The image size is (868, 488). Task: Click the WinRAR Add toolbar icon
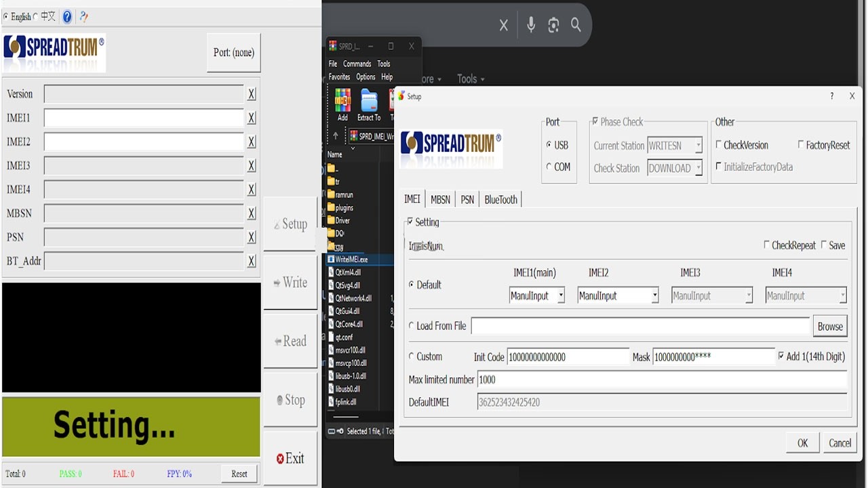pyautogui.click(x=342, y=104)
